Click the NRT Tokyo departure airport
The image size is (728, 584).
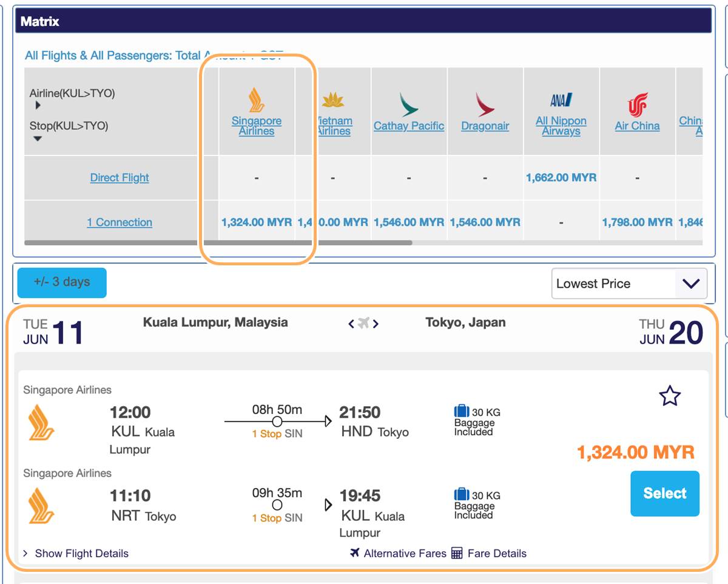click(144, 516)
